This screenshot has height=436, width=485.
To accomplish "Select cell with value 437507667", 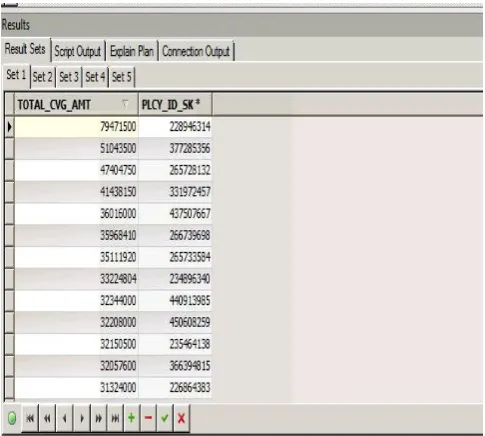I will point(175,213).
